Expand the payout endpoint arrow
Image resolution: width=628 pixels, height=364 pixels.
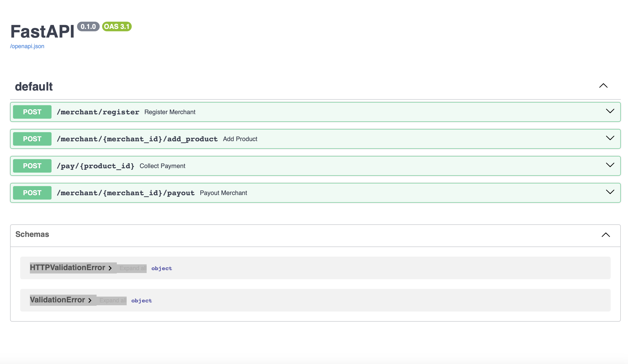click(610, 192)
